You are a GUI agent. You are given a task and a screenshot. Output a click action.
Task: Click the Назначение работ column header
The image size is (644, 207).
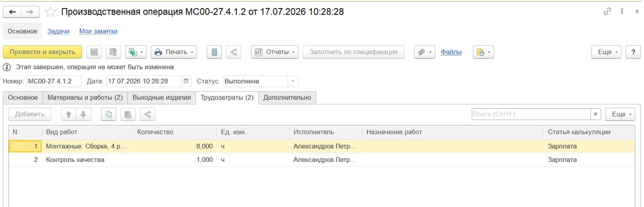[453, 132]
